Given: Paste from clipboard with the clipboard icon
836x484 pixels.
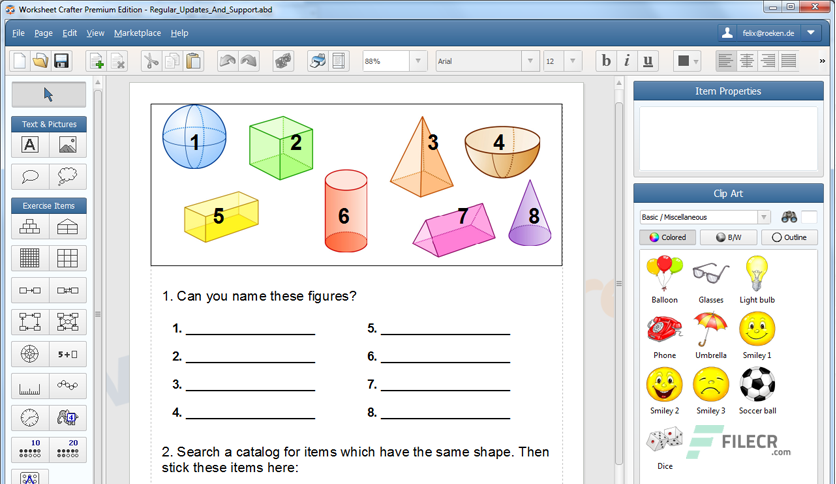Looking at the screenshot, I should 194,61.
